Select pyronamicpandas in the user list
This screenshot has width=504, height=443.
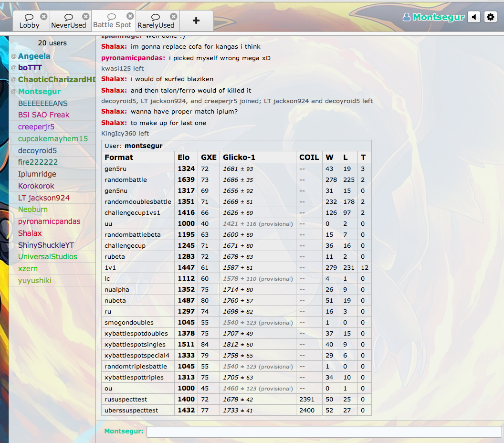(x=52, y=221)
